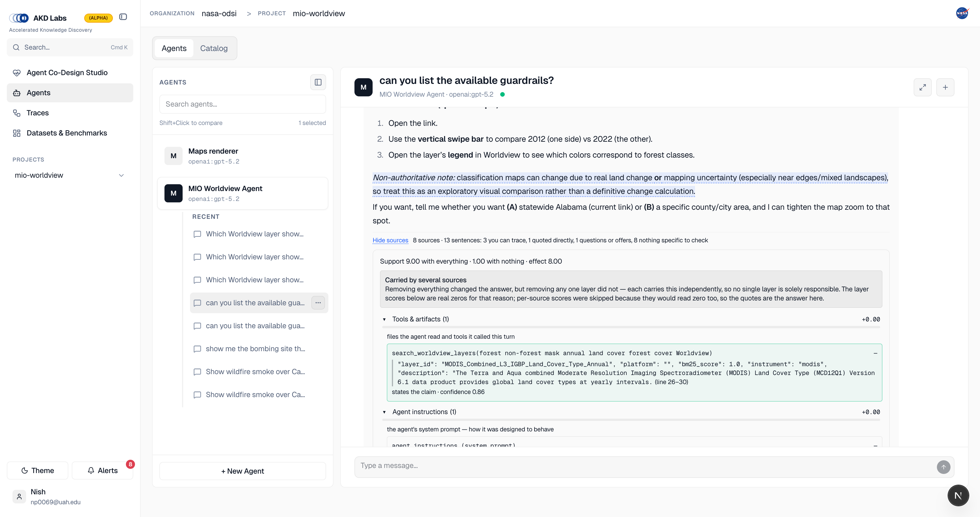980x517 pixels.
Task: Select the MIO Worldview Agent card
Action: (x=243, y=194)
